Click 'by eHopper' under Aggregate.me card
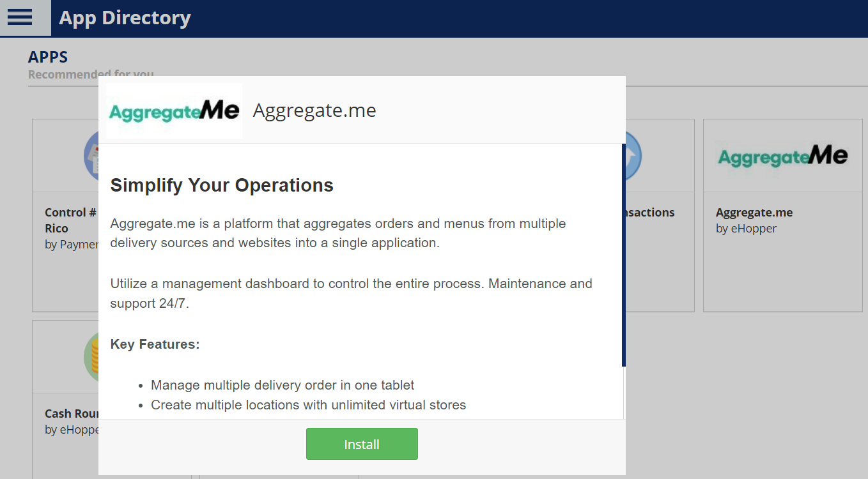The height and width of the screenshot is (479, 868). pos(746,229)
